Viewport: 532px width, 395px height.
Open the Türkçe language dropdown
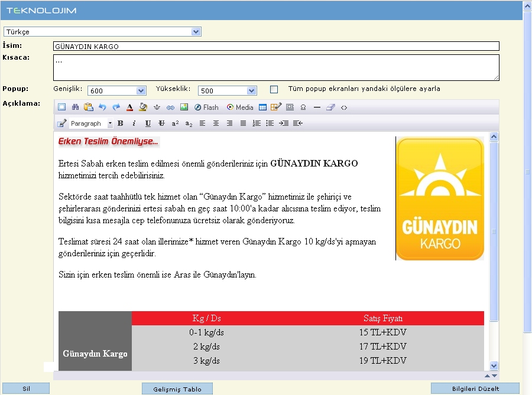(x=102, y=32)
